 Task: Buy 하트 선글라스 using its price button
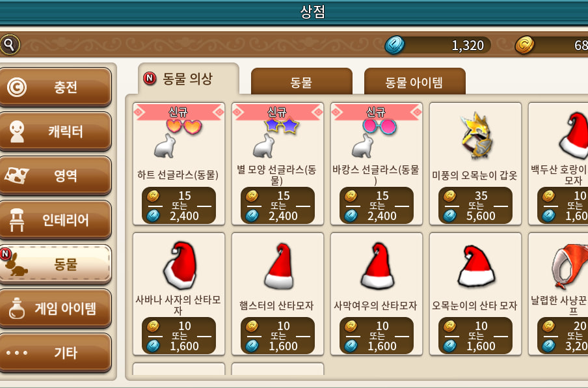[178, 206]
